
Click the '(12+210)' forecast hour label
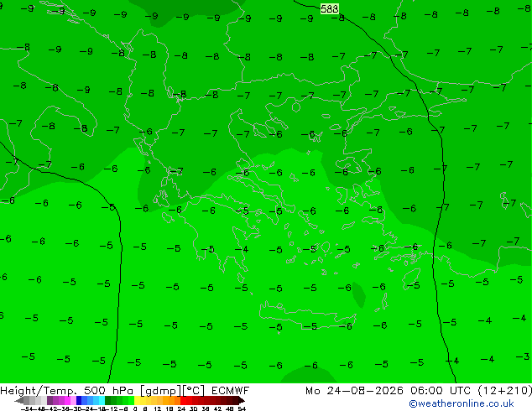tap(505, 391)
